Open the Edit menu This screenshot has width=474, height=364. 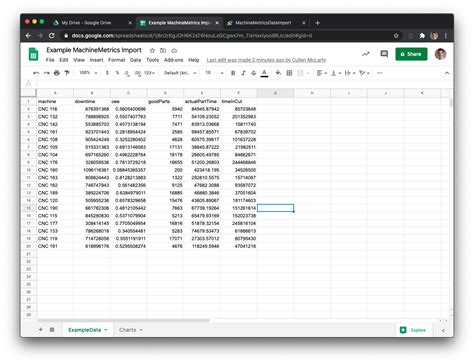coord(64,60)
